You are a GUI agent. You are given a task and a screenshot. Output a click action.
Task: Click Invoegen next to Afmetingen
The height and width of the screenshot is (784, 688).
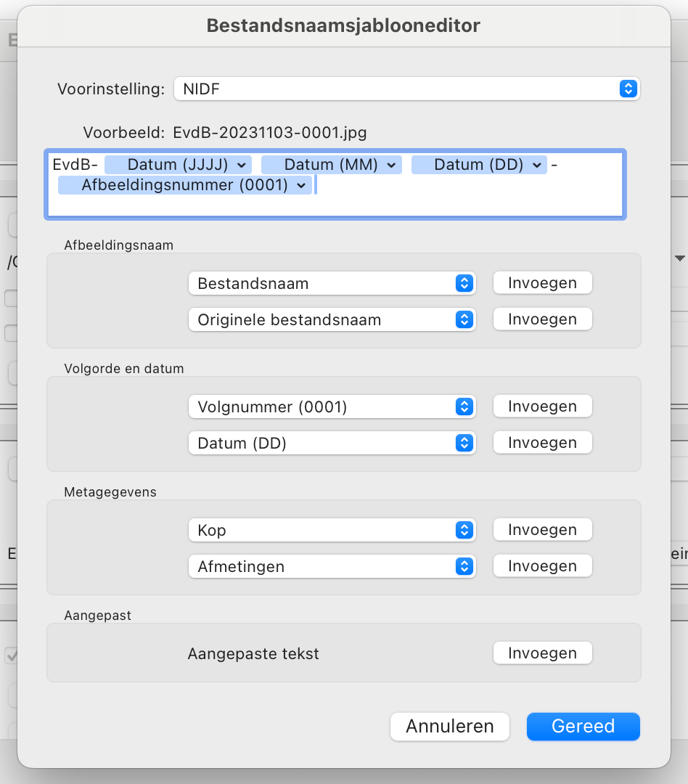543,566
